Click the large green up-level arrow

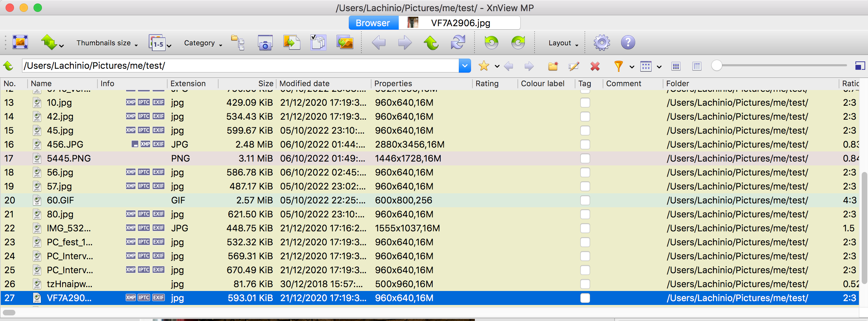pyautogui.click(x=431, y=43)
